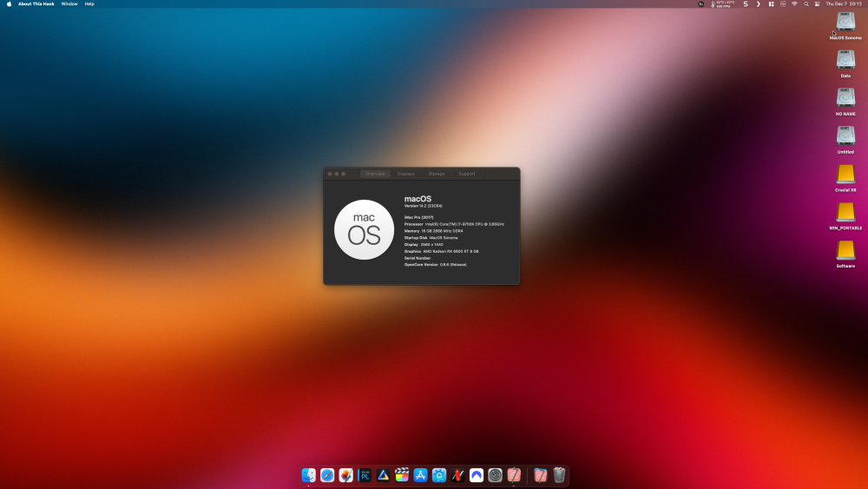Screen dimensions: 868x489
Task: Click the chevron icon in menu bar
Action: 758,3
